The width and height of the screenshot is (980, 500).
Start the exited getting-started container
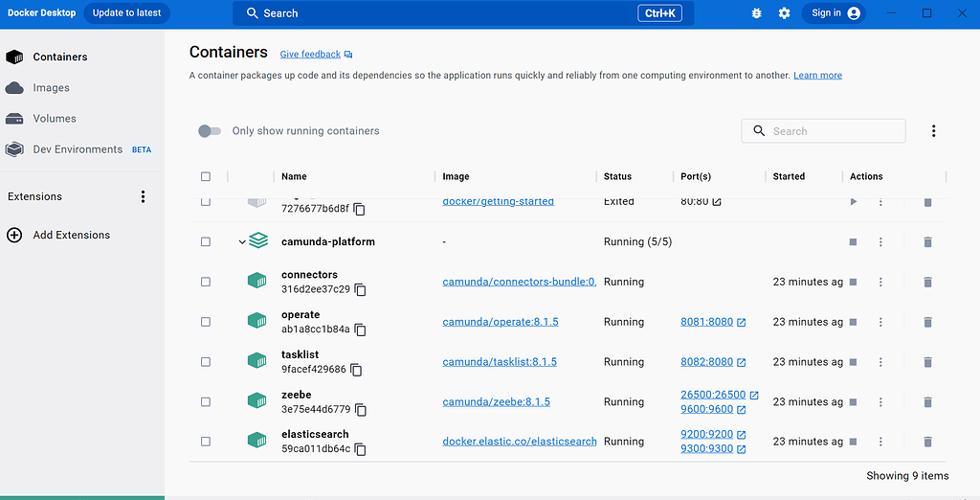853,201
